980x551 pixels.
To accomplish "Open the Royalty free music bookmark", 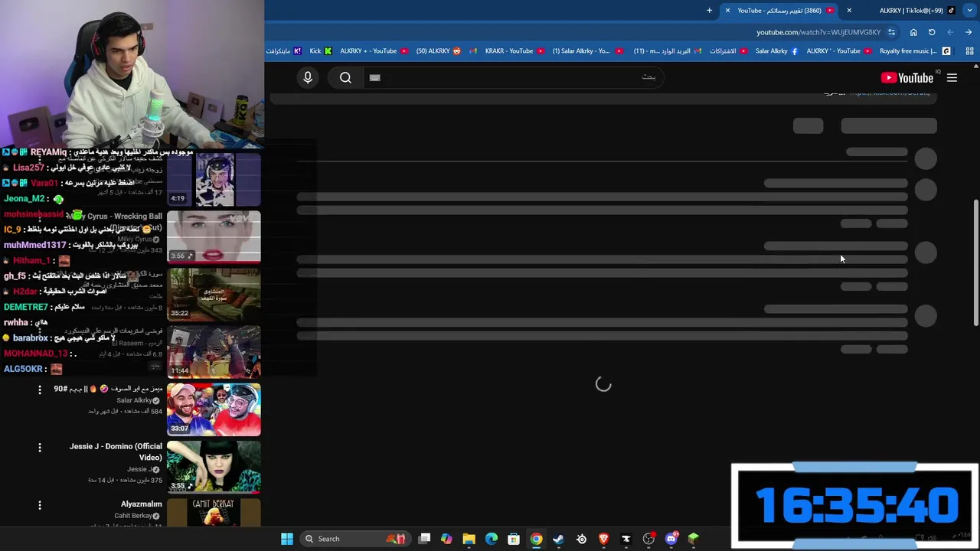I will click(915, 51).
